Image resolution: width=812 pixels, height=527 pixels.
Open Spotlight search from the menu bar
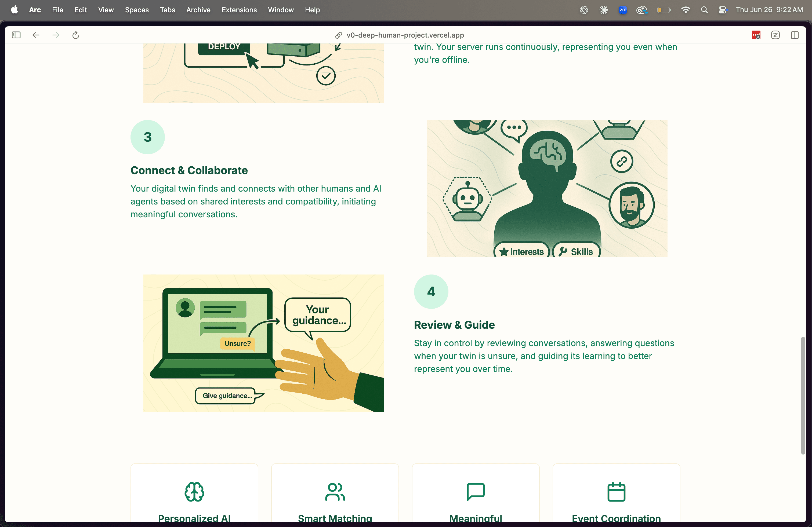click(x=704, y=10)
